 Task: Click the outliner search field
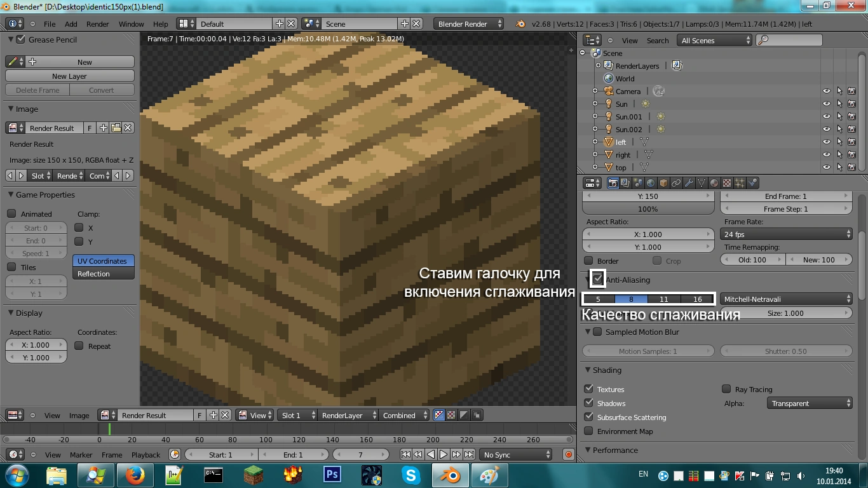(x=789, y=40)
